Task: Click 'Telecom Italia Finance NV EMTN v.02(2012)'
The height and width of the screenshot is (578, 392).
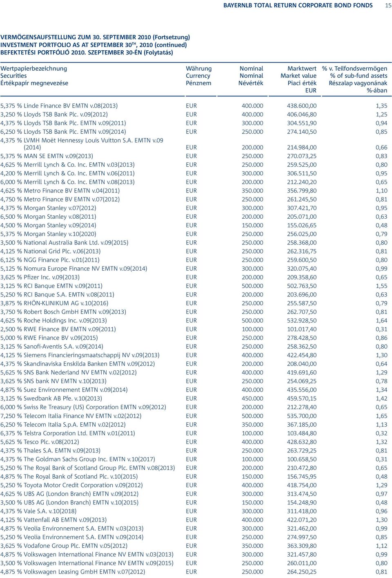Action: (82, 416)
